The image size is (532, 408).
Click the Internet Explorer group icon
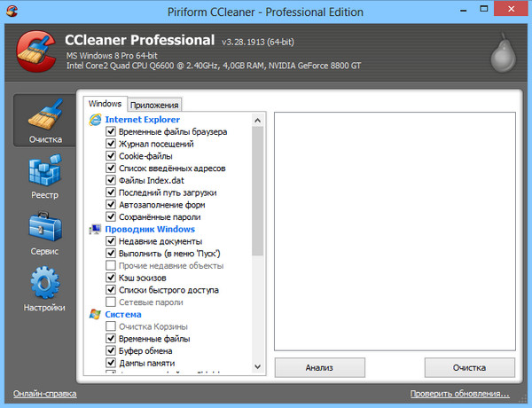(95, 120)
